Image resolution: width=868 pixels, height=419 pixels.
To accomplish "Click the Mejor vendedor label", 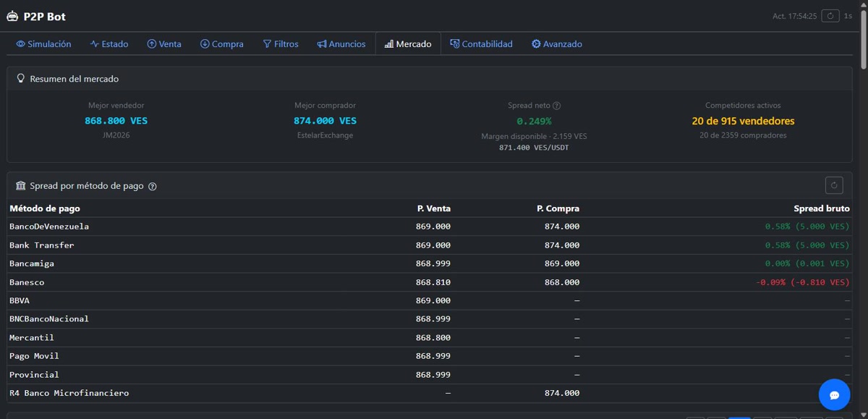I will [116, 106].
